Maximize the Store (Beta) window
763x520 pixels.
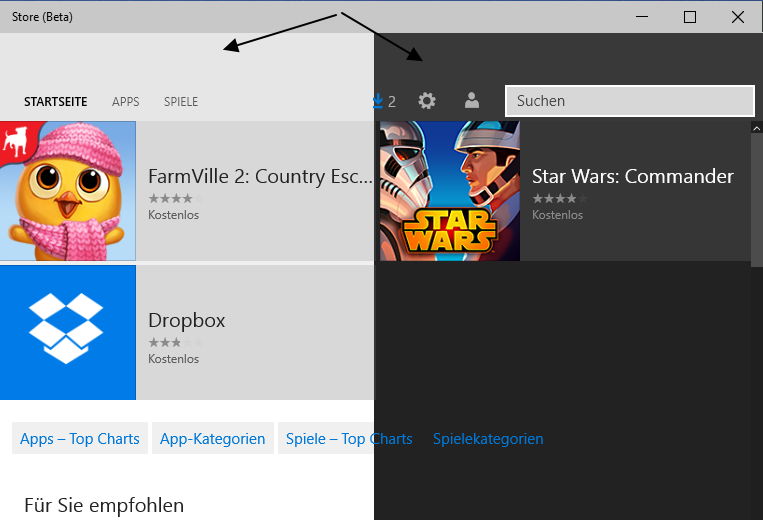tap(690, 17)
